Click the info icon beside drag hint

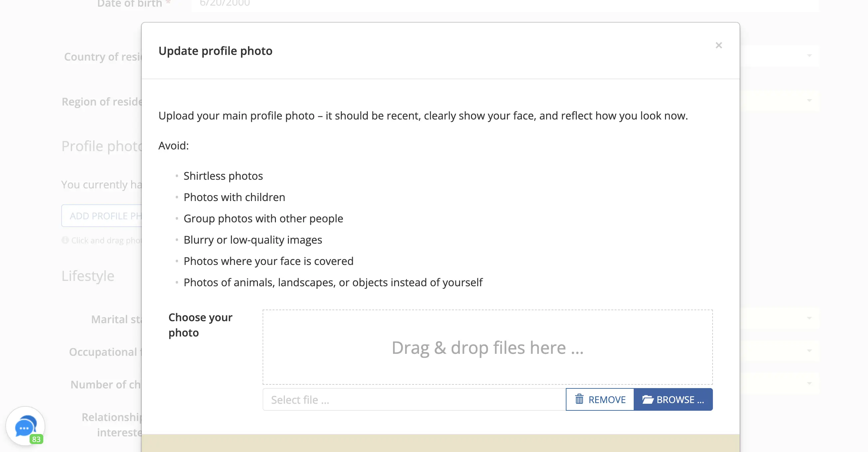point(65,240)
